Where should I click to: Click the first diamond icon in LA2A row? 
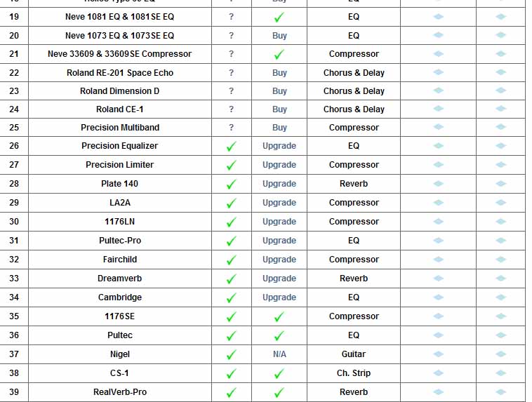pyautogui.click(x=439, y=203)
